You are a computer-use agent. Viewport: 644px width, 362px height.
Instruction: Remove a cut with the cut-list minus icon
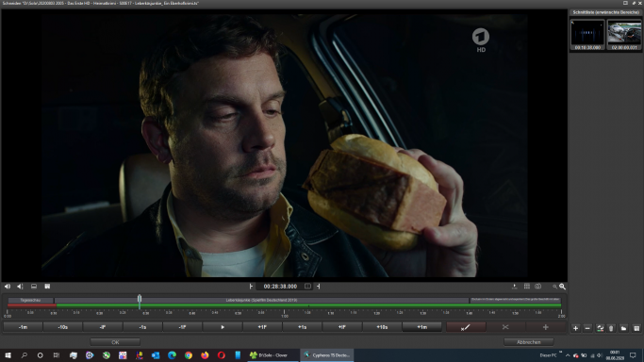pos(587,328)
